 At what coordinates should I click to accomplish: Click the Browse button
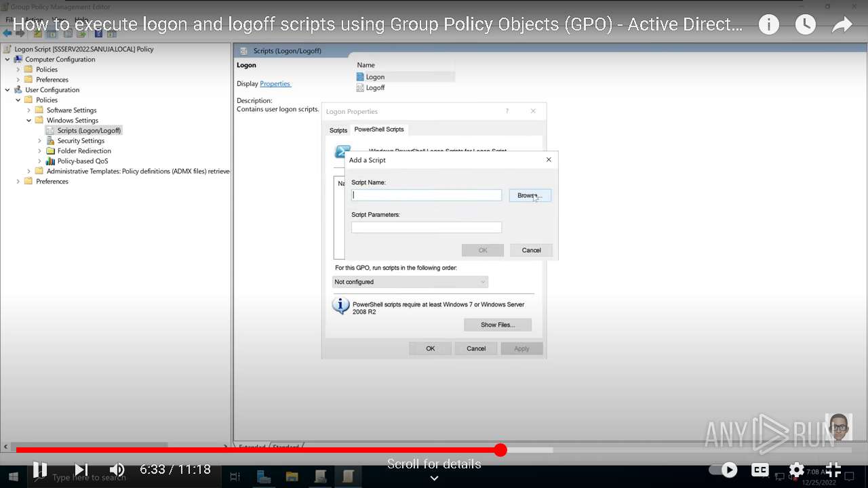click(x=530, y=195)
